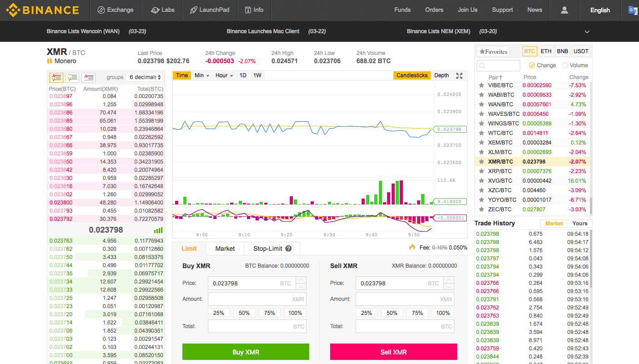Select the 1D chart interval
This screenshot has height=364, width=639.
243,75
